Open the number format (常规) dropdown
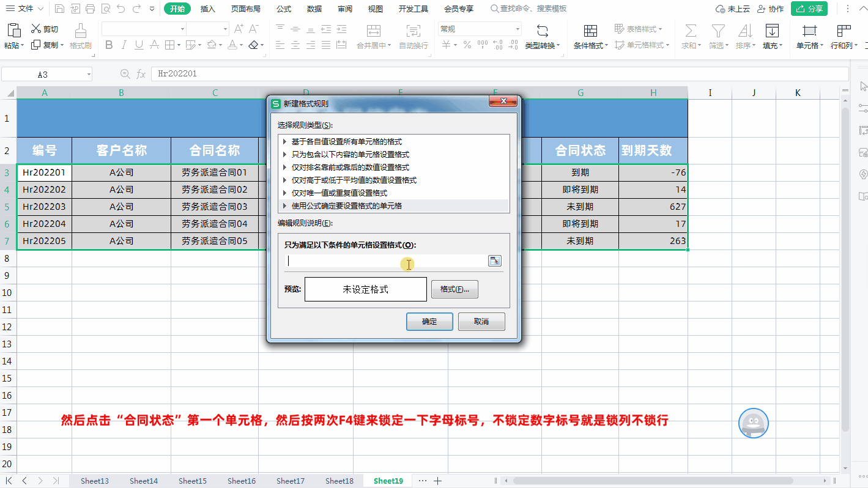 [517, 29]
